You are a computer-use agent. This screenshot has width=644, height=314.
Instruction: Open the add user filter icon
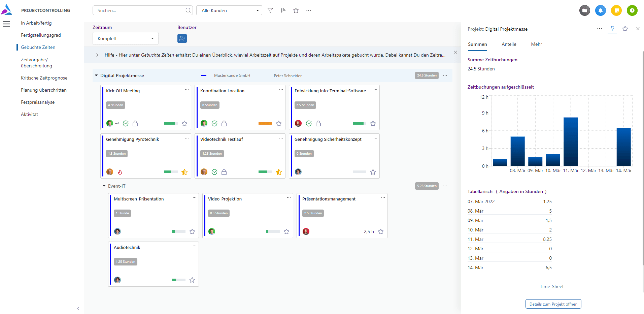(x=182, y=38)
